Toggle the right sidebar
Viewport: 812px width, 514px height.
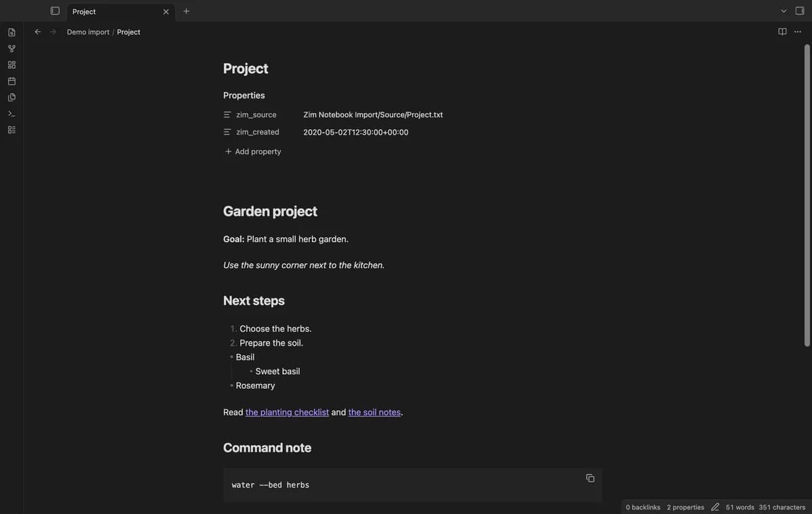pyautogui.click(x=800, y=11)
